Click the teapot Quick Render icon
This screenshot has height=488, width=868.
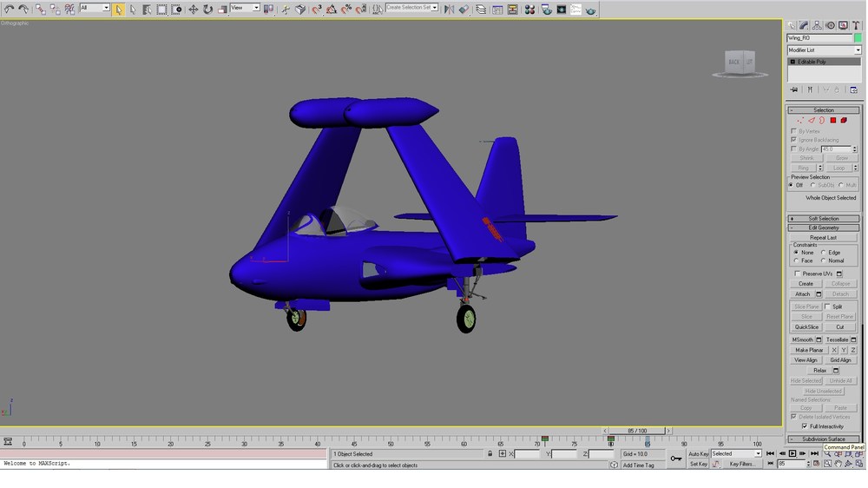tap(590, 10)
